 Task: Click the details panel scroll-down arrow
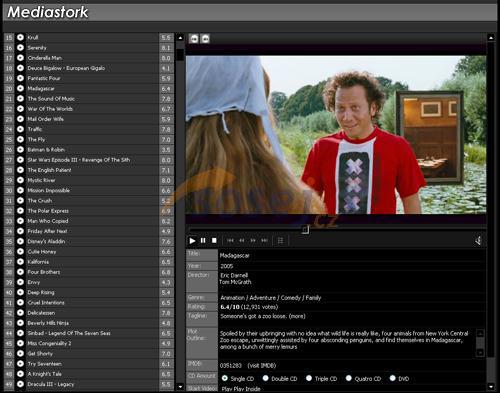491,387
